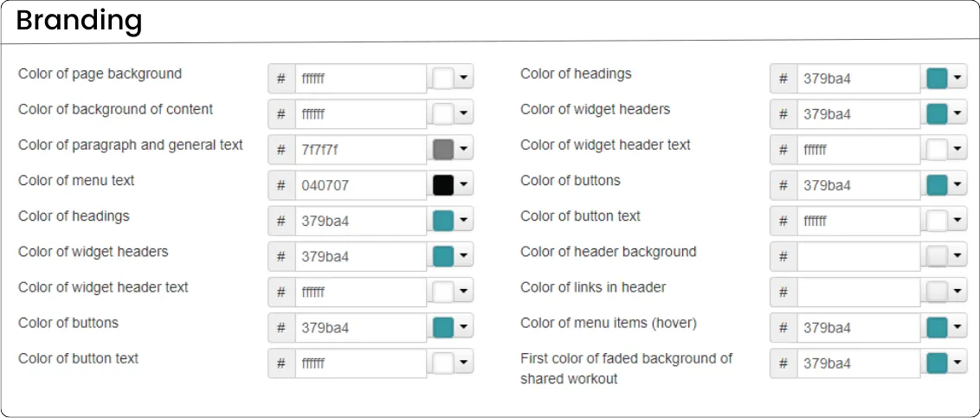Click the empty header background hex field
The width and height of the screenshot is (980, 418).
point(858,256)
